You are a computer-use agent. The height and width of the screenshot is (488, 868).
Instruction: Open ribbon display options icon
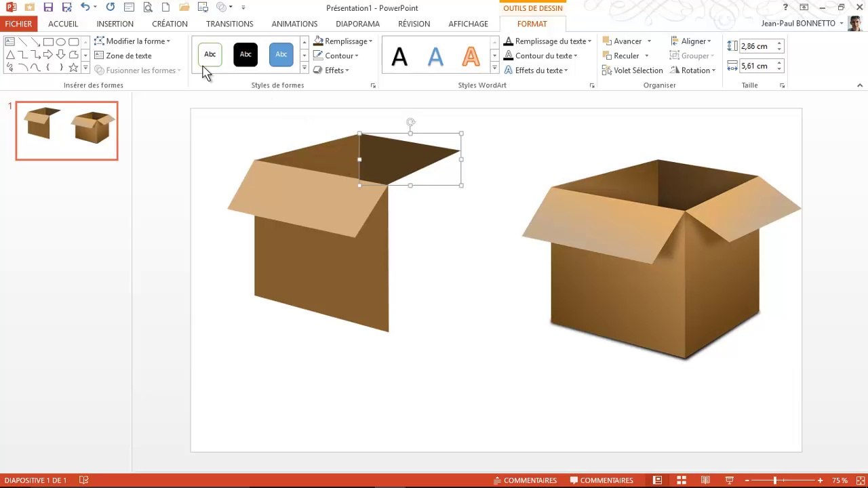pyautogui.click(x=804, y=7)
